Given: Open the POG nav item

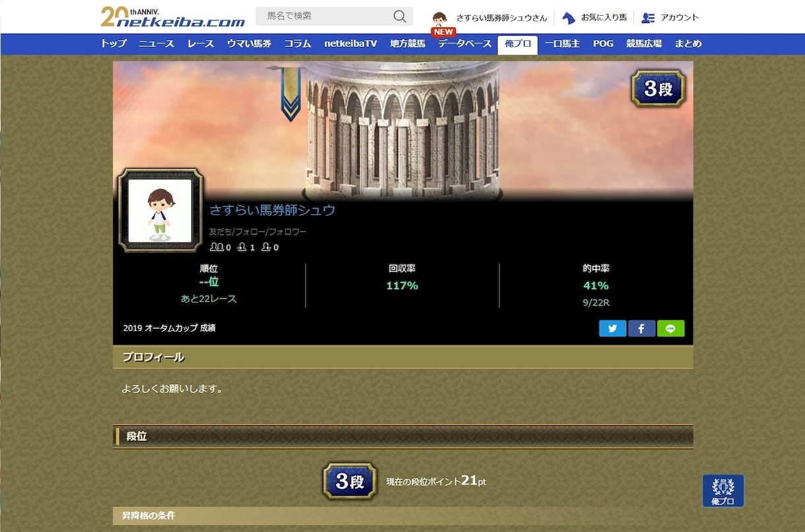Looking at the screenshot, I should pos(603,44).
